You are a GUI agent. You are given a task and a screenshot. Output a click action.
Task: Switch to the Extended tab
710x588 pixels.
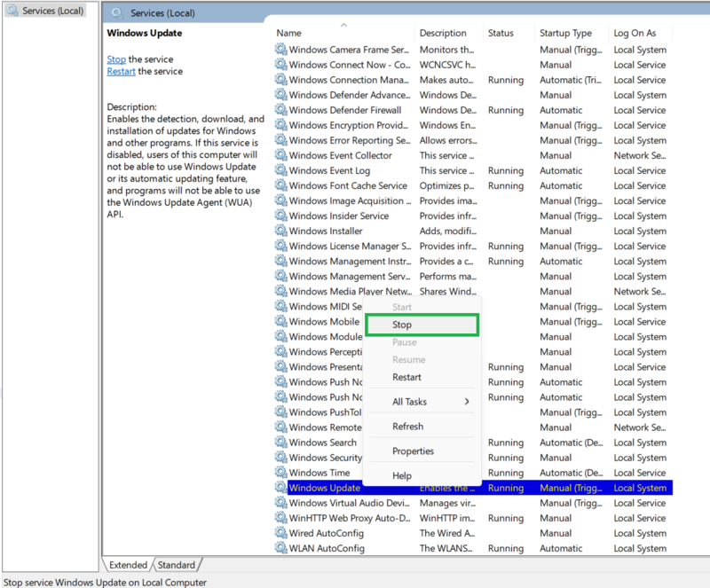[129, 565]
